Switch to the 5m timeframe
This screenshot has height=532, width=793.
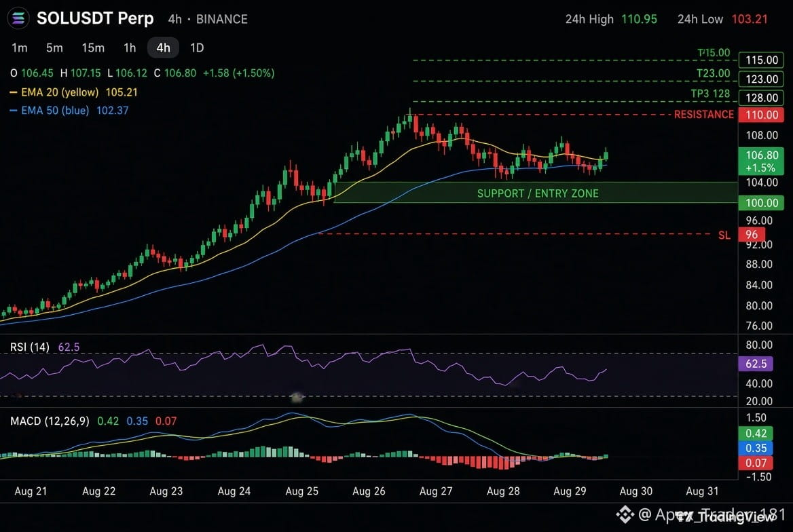(x=54, y=48)
